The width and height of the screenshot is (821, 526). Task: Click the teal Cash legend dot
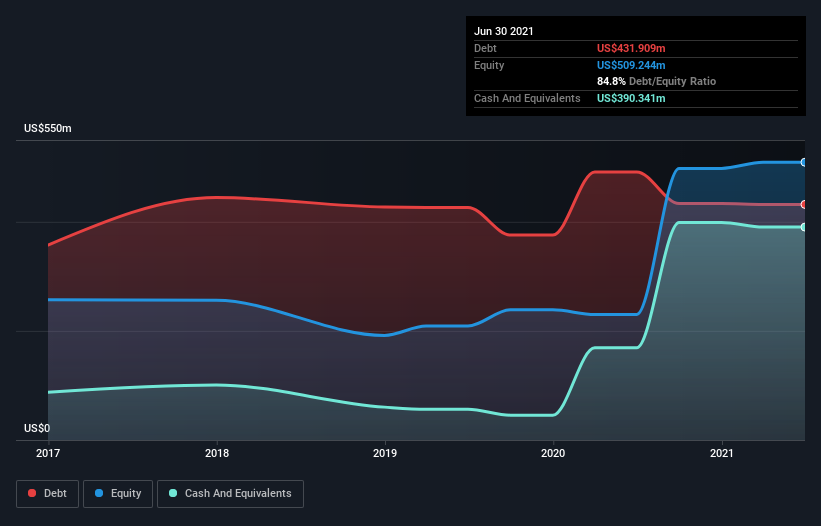pyautogui.click(x=173, y=493)
